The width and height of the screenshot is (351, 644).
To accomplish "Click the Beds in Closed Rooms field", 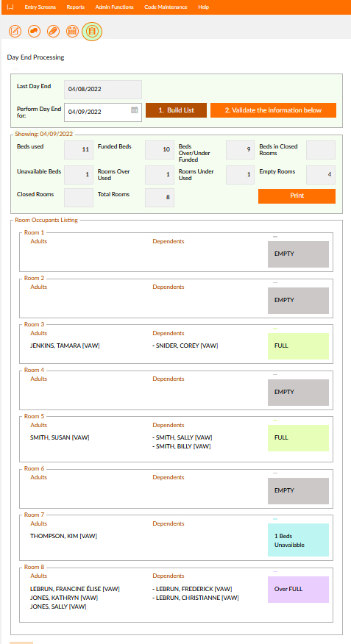I will click(x=321, y=150).
